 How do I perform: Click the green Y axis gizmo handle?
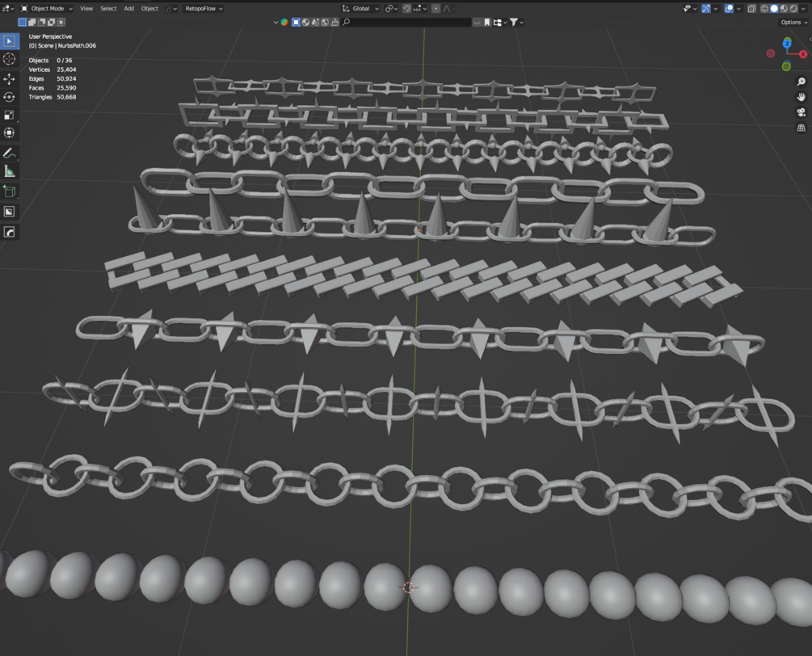786,66
